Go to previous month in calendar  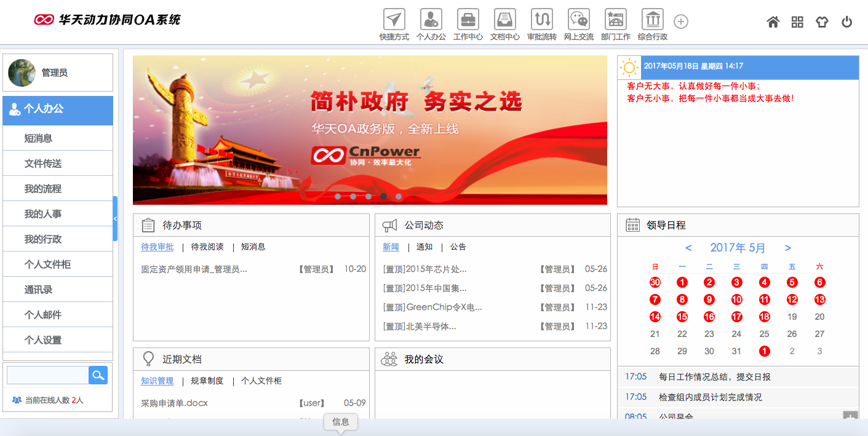688,248
